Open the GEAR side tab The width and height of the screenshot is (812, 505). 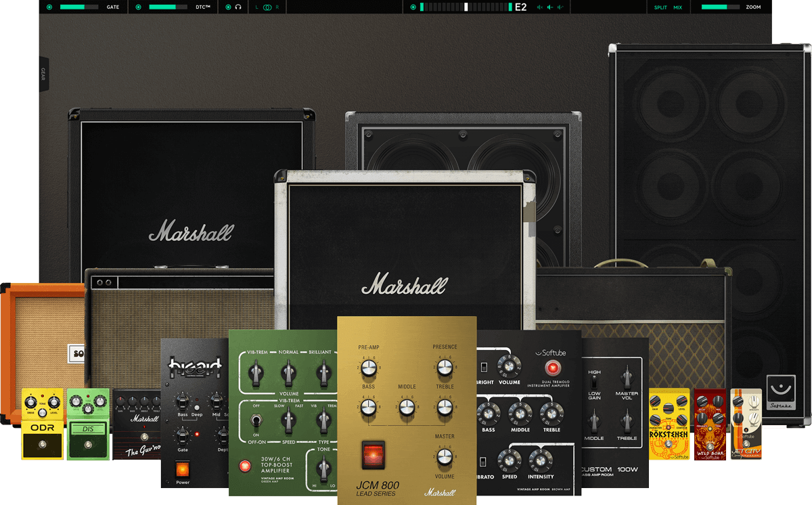click(x=43, y=74)
